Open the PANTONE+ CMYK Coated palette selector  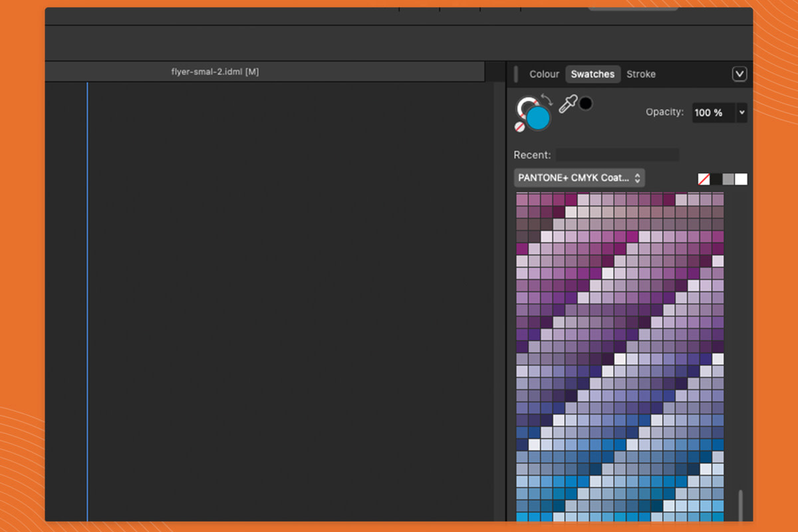pos(579,178)
